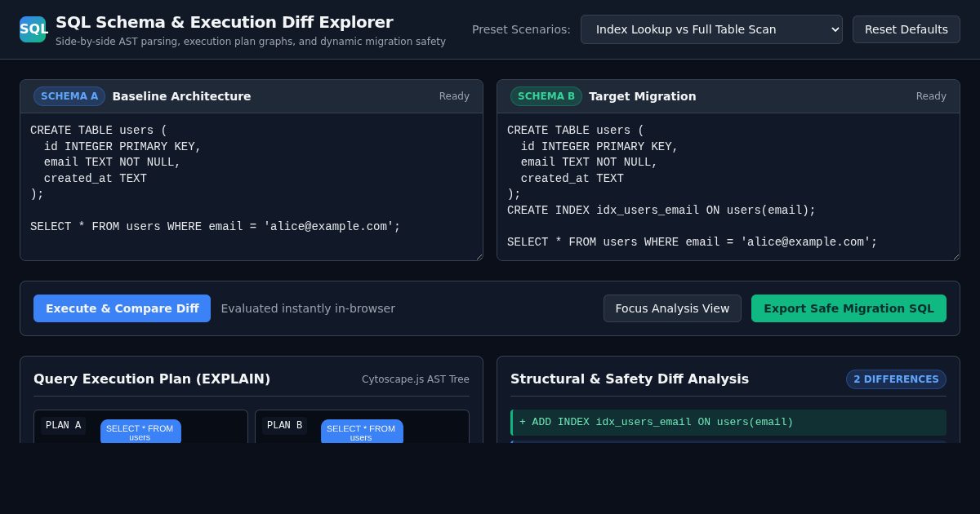Click the resize handle of Schema B editor

[x=955, y=256]
